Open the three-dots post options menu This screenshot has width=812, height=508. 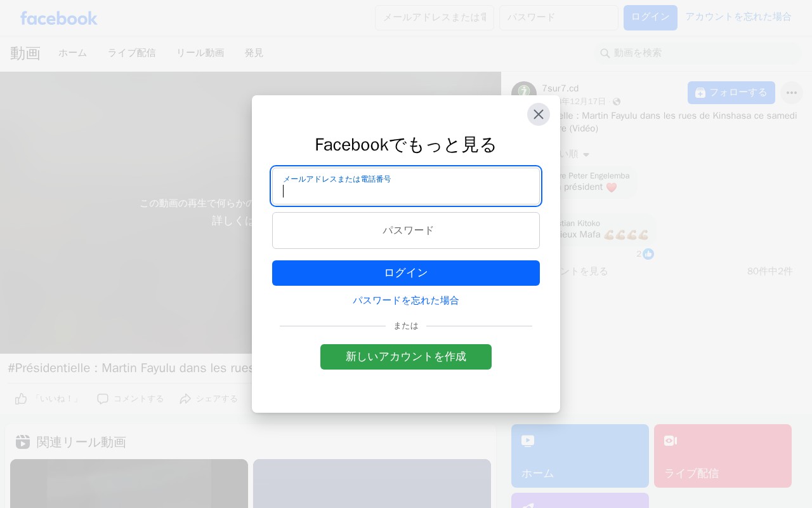[791, 93]
